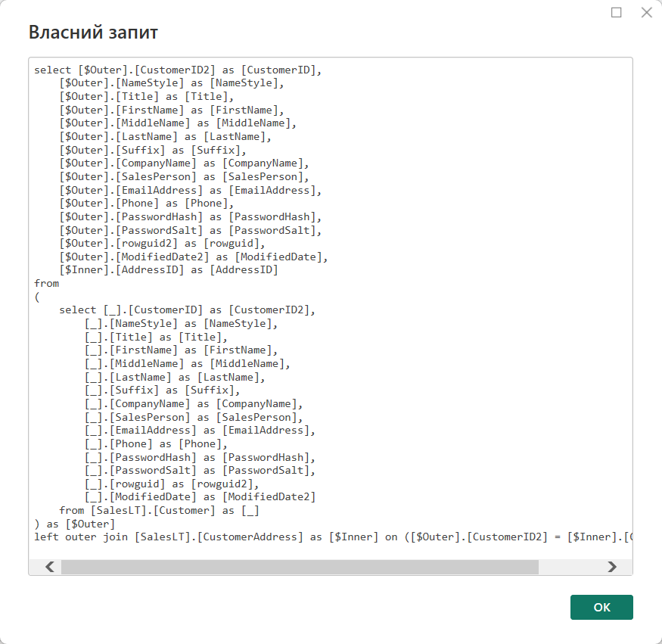
Task: Click the maximize window icon
Action: pos(616,12)
